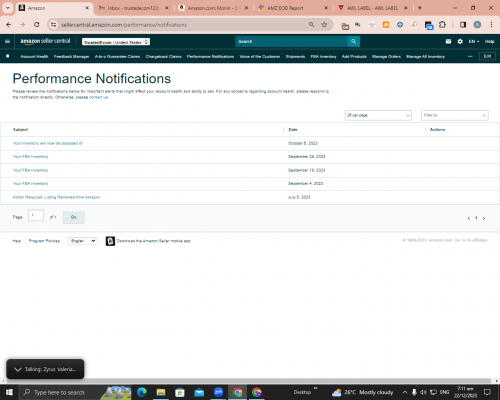Click the bookmark icon left of Account Health
The image size is (500, 400).
(8, 56)
